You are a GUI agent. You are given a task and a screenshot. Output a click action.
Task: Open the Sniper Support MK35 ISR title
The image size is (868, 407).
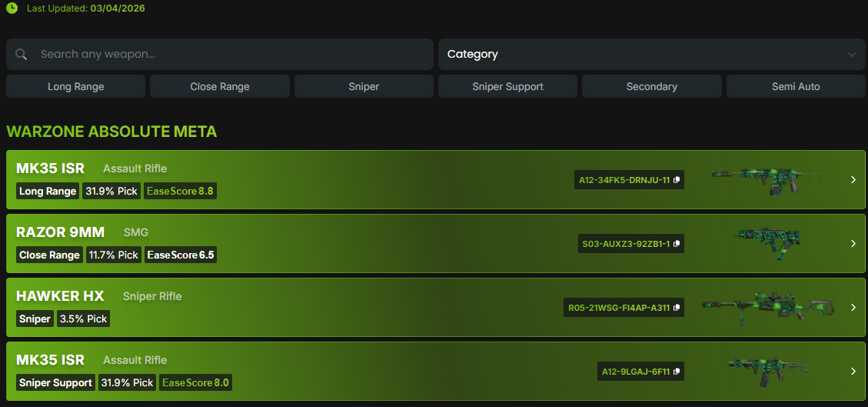click(x=50, y=360)
